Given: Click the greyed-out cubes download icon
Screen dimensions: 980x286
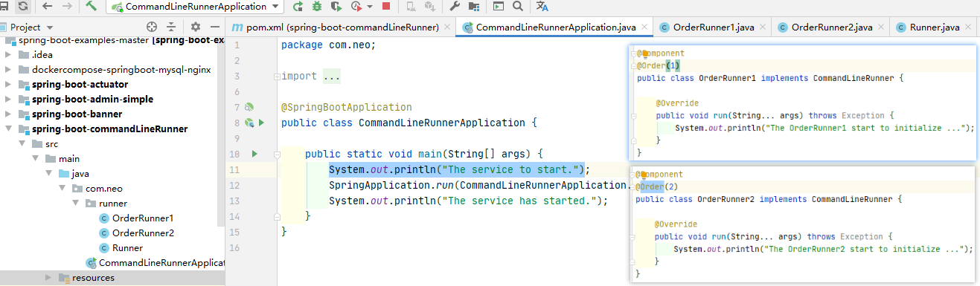Looking at the screenshot, I should click(429, 6).
